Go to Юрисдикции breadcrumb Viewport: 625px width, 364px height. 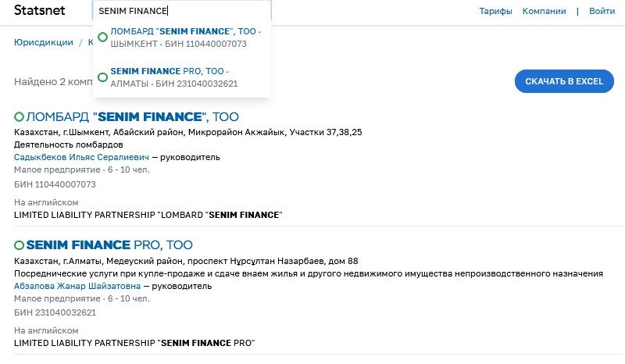[44, 42]
